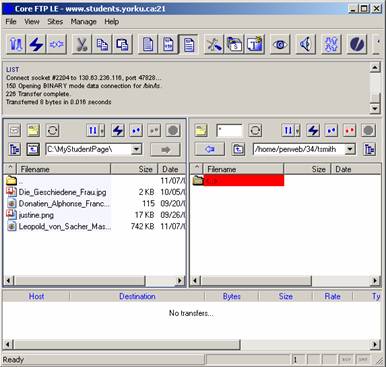Click the remote pane blue dots icon
The image size is (386, 367).
pyautogui.click(x=331, y=130)
